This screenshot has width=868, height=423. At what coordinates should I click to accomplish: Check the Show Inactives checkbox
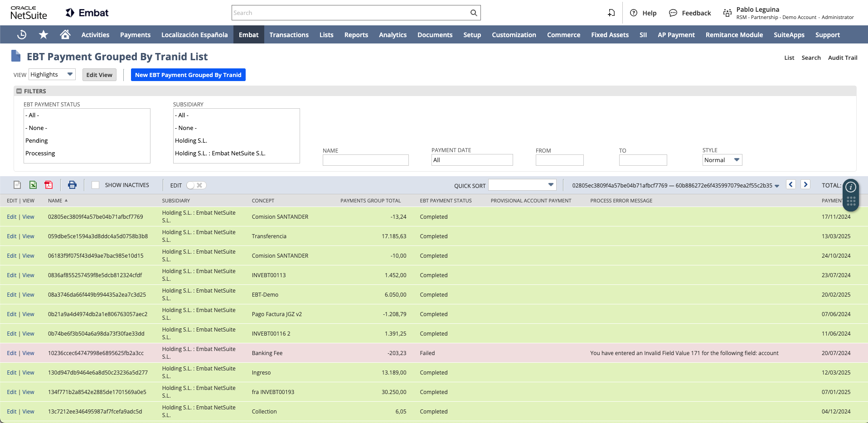tap(95, 185)
